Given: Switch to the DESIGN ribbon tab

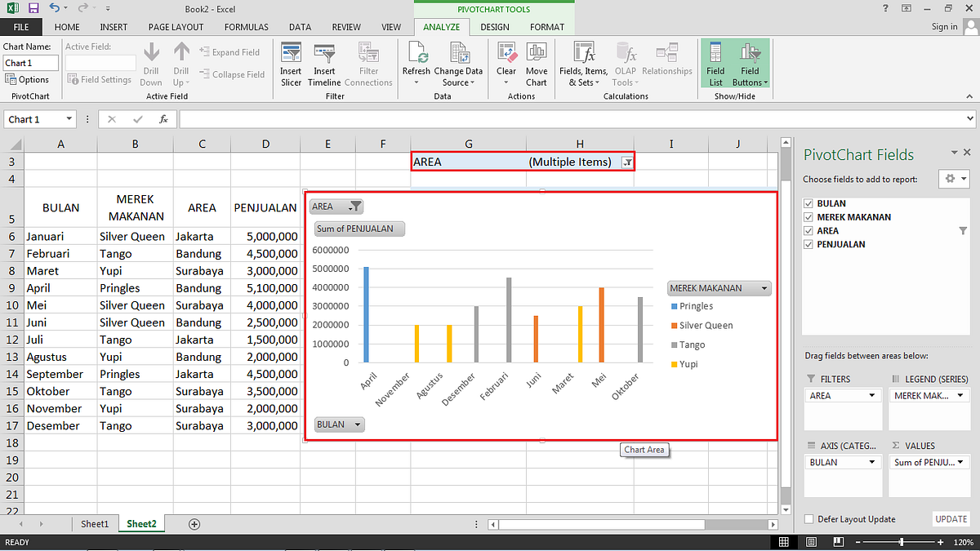Looking at the screenshot, I should 495,26.
